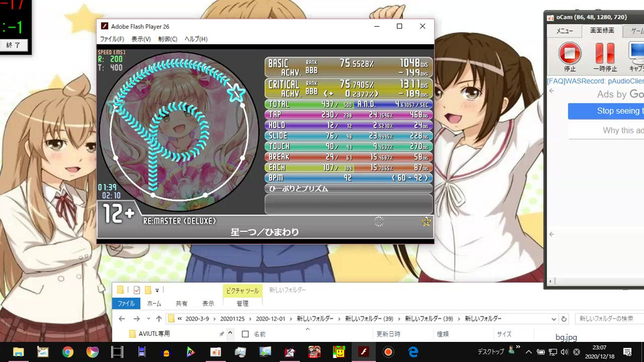Click the 終了 button
Image resolution: width=644 pixels, height=362 pixels.
(13, 45)
